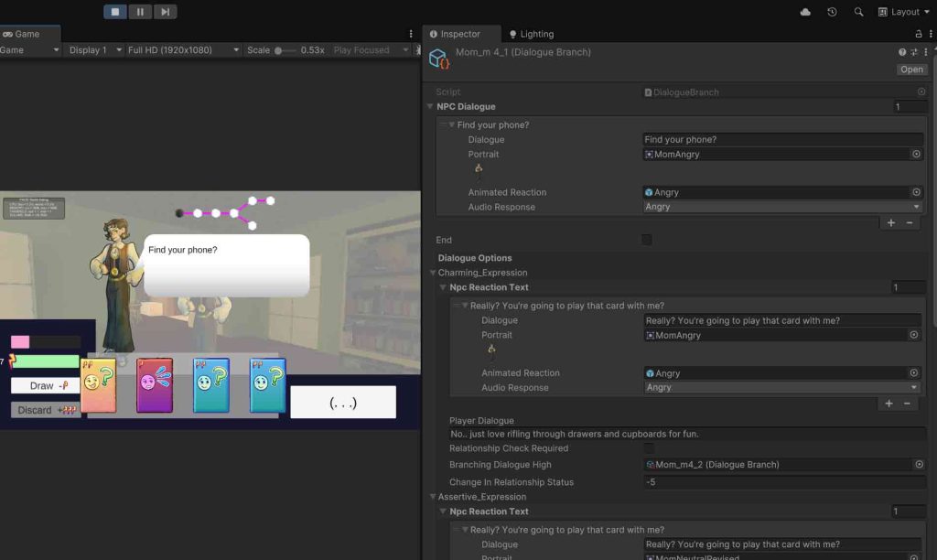Open the component help icon

click(901, 52)
